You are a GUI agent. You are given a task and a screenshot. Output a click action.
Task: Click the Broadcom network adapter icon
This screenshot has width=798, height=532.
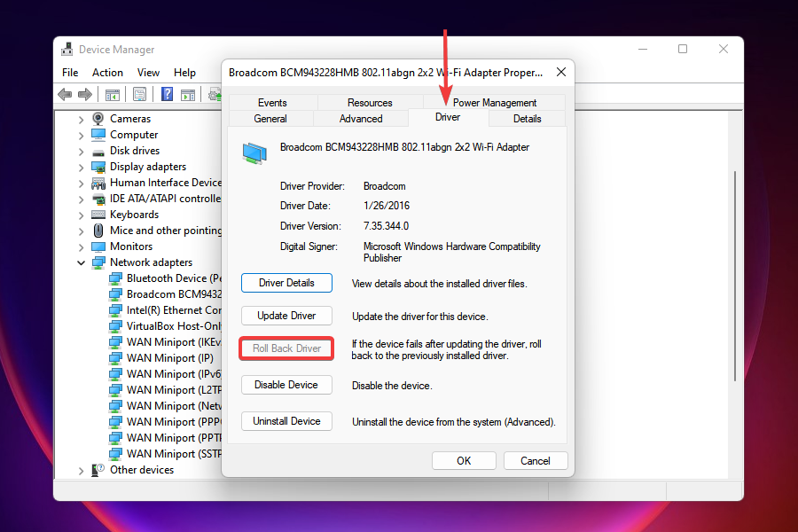116,293
